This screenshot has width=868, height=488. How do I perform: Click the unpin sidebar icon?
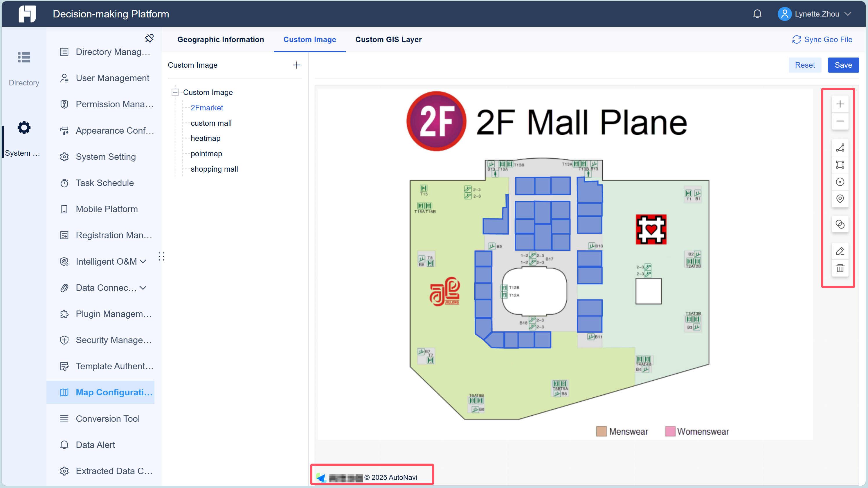pos(149,38)
